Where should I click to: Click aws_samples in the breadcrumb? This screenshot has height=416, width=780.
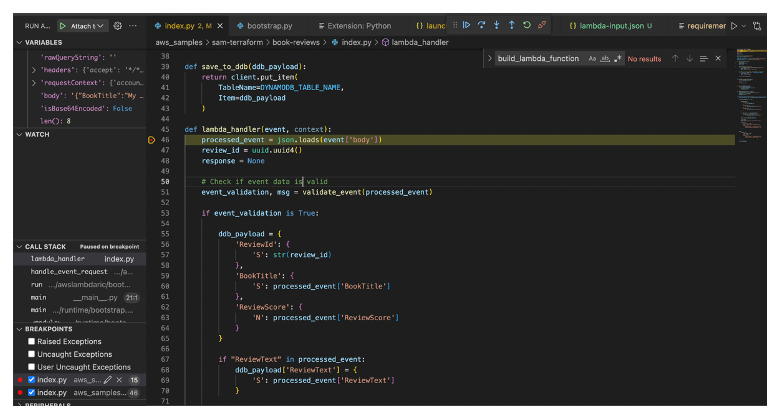click(x=179, y=43)
